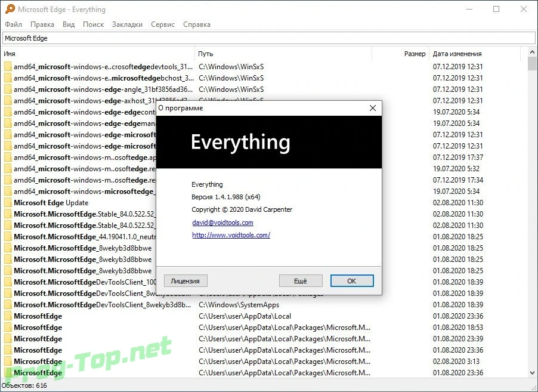Screen dimensions: 538x392
Task: Click folder icon of Microsoft.MicrosoftEdge_44.19041.1.0 row
Action: [x=8, y=237]
